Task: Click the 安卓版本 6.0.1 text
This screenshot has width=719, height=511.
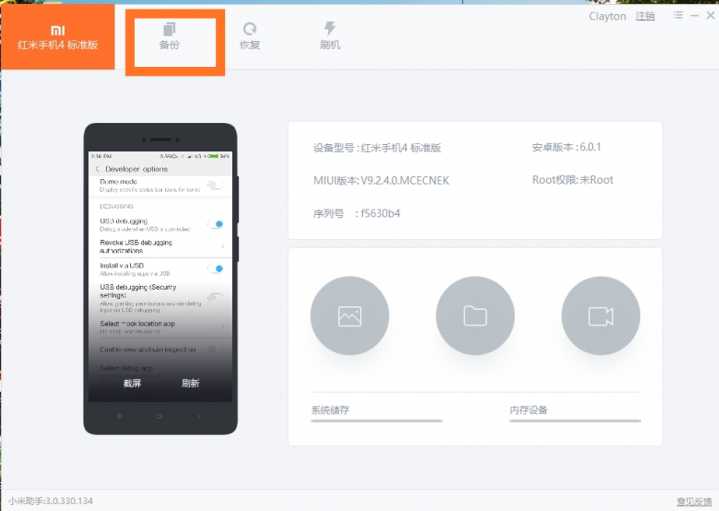Action: 566,147
